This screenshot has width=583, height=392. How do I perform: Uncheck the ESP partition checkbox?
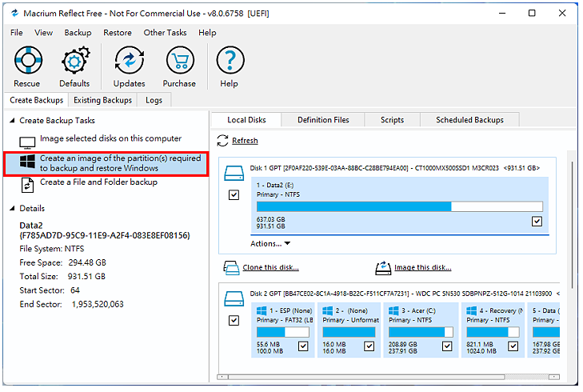click(x=303, y=346)
